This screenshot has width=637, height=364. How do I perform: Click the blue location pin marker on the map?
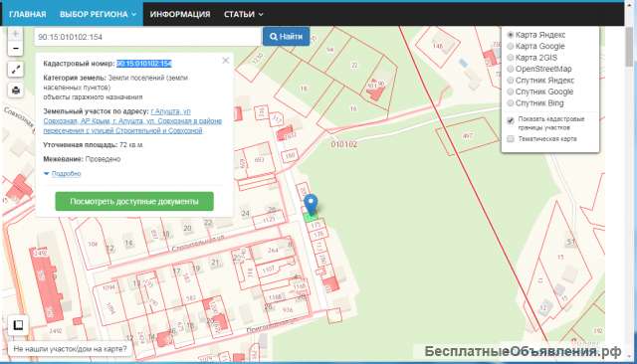point(311,205)
